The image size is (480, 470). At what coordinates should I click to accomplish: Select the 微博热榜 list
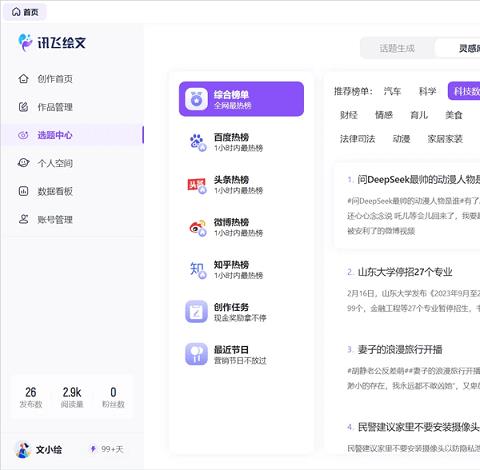[241, 228]
